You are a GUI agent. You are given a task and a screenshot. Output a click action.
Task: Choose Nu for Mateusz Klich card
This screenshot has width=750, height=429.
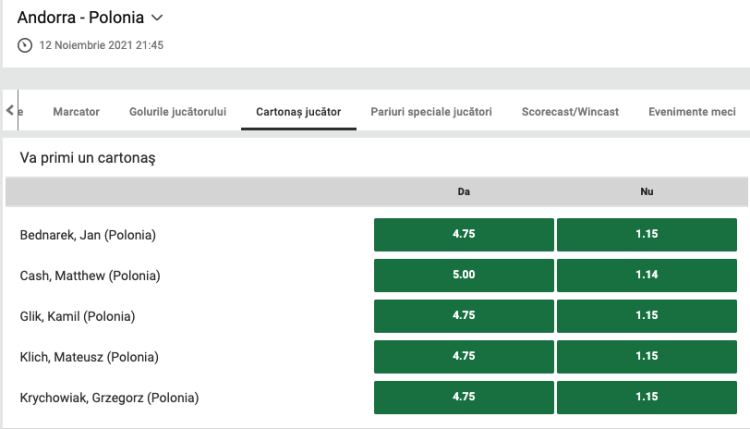(647, 356)
